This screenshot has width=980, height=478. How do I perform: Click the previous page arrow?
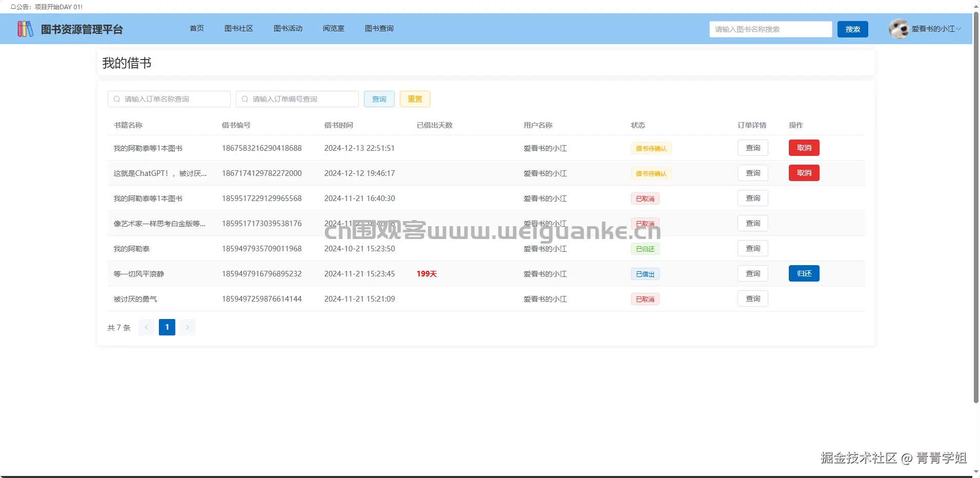coord(147,327)
